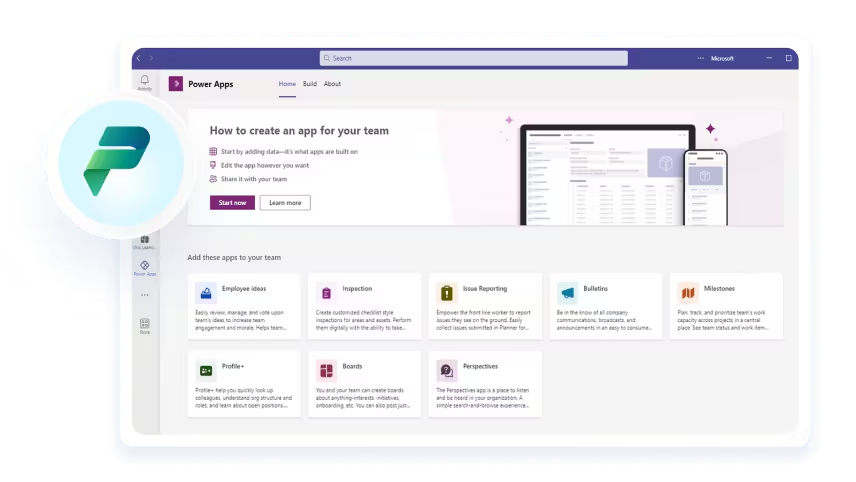Click the Employee Ideas app icon
The width and height of the screenshot is (856, 482).
click(x=205, y=292)
